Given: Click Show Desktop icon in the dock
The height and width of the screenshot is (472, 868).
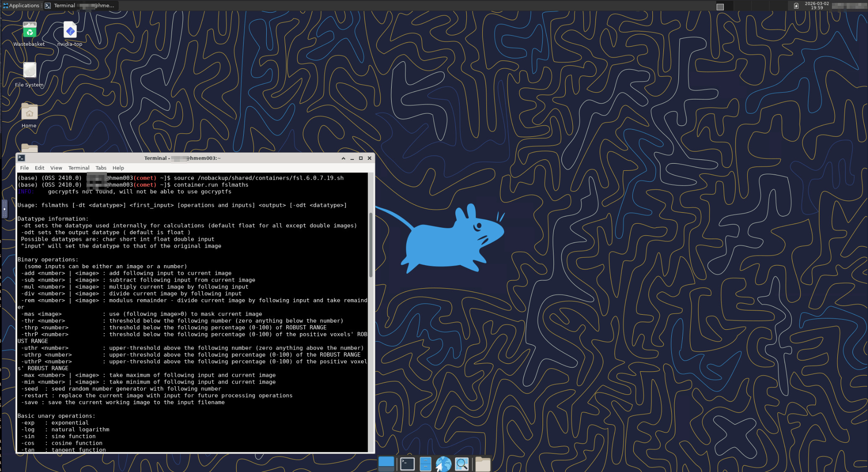Looking at the screenshot, I should click(x=386, y=464).
